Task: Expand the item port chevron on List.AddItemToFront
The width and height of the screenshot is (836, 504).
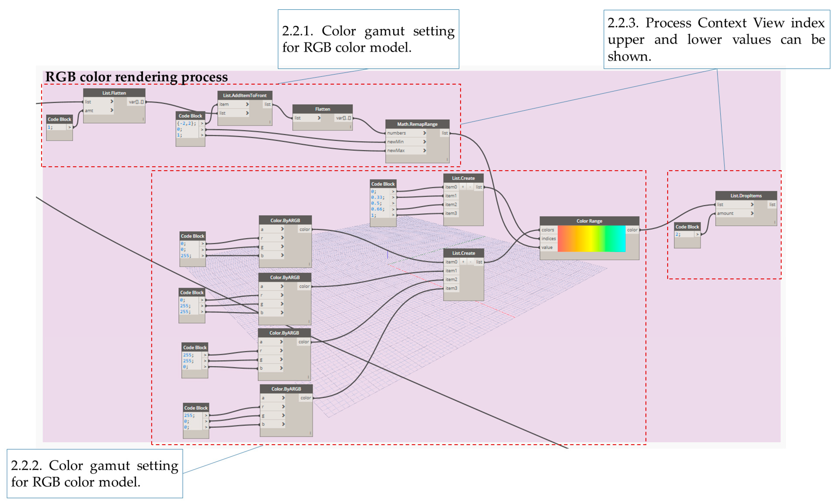Action: point(247,104)
